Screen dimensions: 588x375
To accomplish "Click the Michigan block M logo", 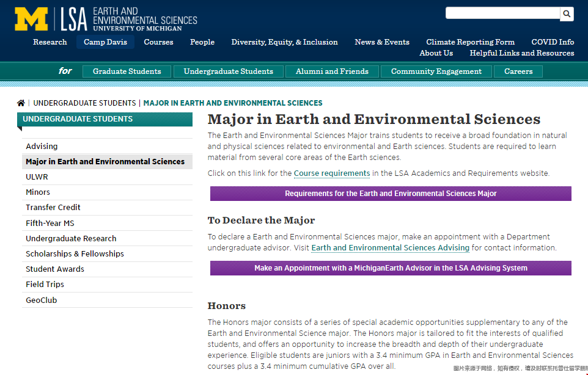I will click(x=31, y=19).
